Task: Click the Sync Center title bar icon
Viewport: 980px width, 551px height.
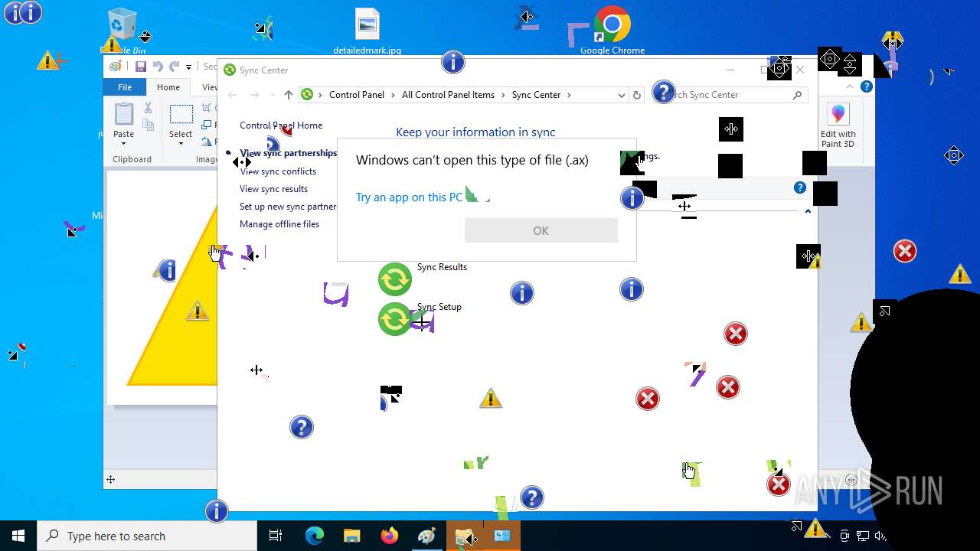Action: 229,70
